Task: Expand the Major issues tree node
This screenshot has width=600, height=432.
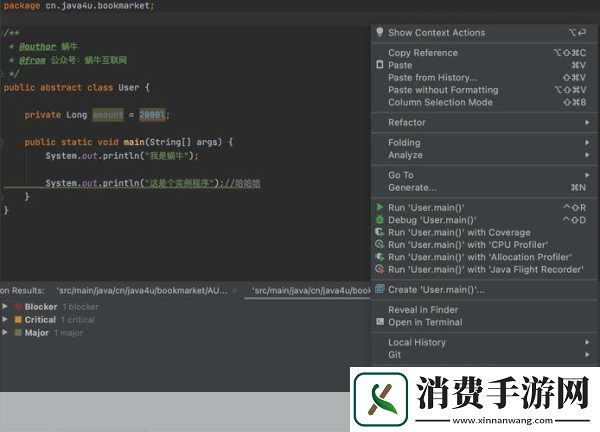Action: (5, 333)
